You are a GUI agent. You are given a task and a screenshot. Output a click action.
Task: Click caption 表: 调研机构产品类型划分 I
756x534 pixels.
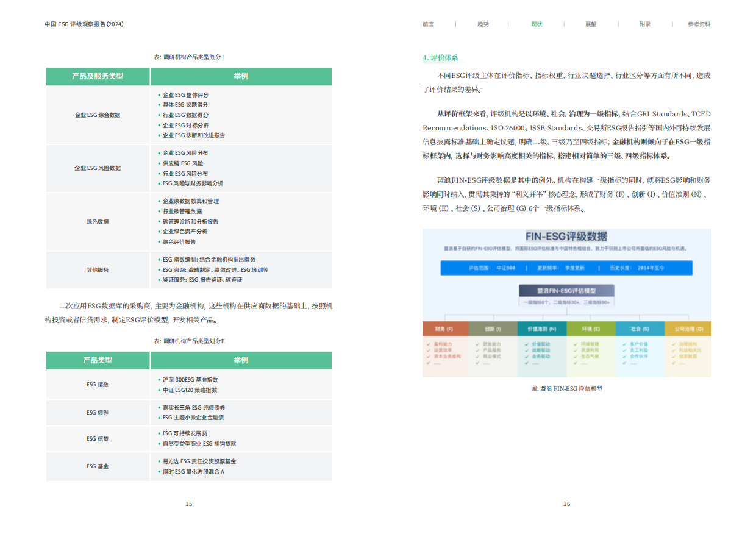click(x=190, y=57)
